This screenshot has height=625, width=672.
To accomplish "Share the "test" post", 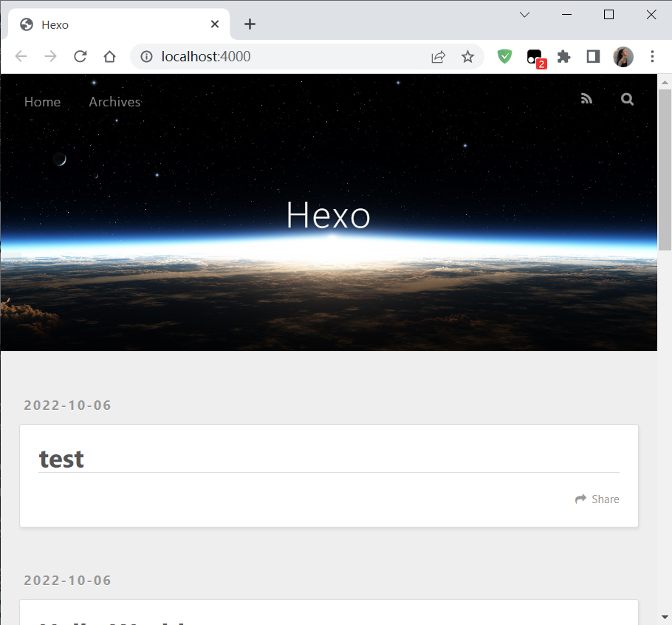I will pos(597,499).
